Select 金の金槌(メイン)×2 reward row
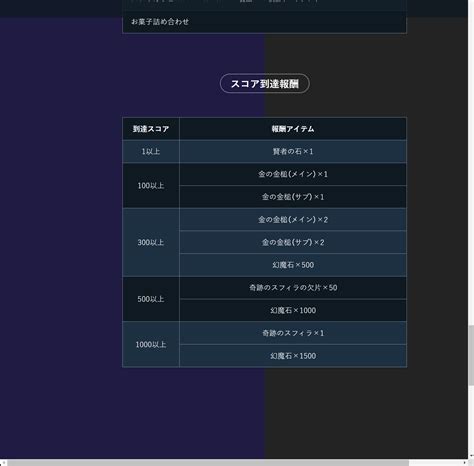Image resolution: width=474 pixels, height=466 pixels. (293, 219)
